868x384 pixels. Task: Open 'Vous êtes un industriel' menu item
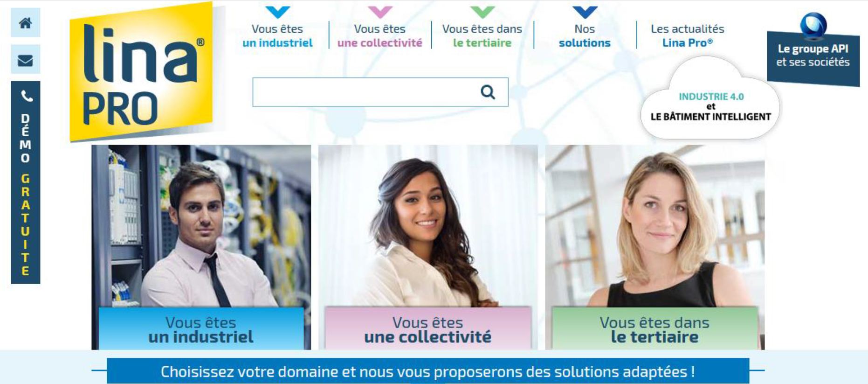pos(277,36)
